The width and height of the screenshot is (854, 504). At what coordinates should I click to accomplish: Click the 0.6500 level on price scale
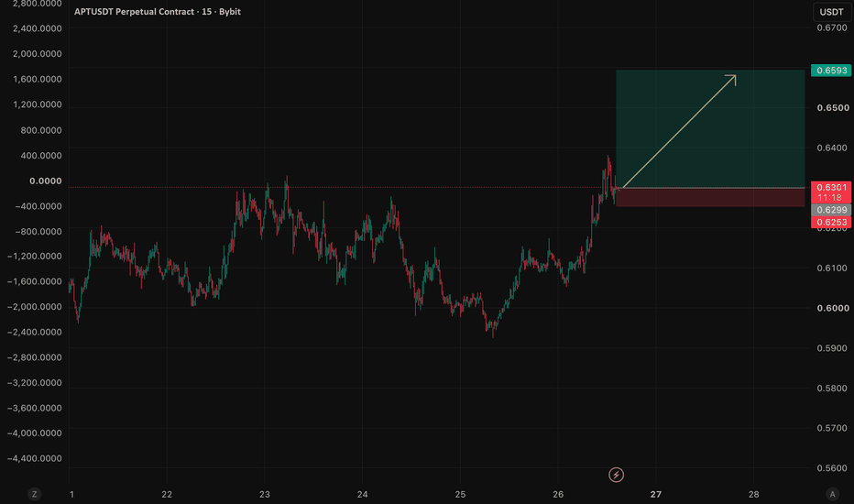coord(833,107)
